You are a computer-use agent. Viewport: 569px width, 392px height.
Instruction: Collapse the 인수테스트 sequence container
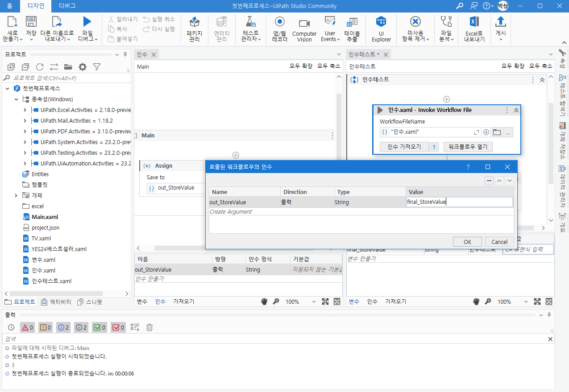point(542,80)
